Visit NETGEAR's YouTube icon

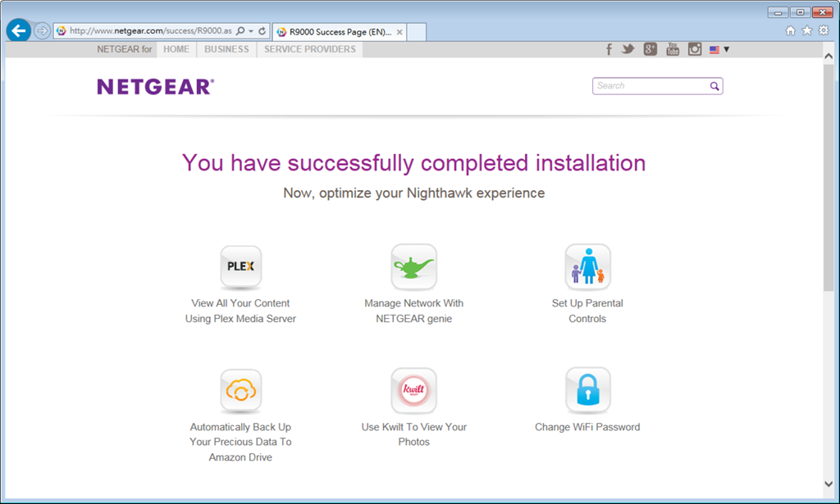(x=673, y=49)
